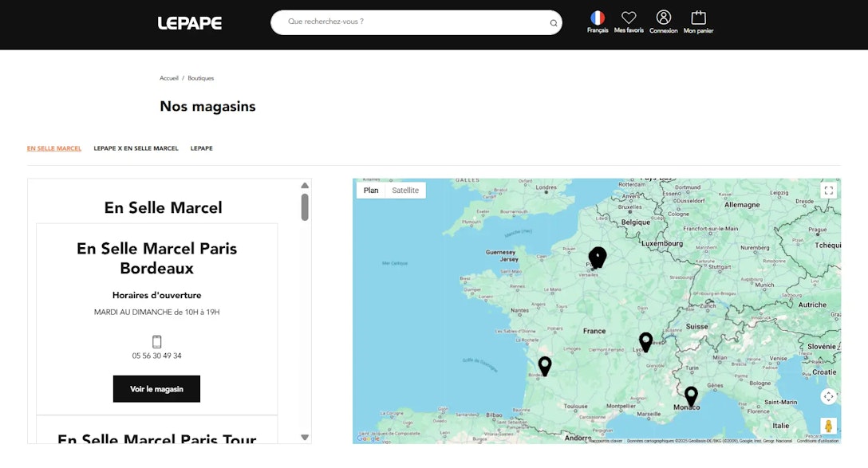Click the Google logo on map
The width and height of the screenshot is (868, 468).
click(x=368, y=439)
